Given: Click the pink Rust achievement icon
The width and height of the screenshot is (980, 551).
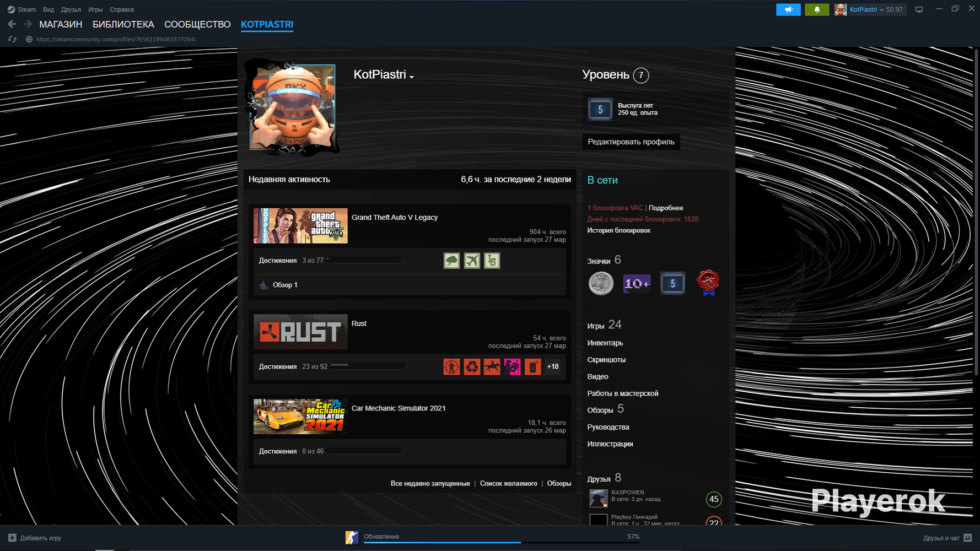Looking at the screenshot, I should tap(513, 366).
